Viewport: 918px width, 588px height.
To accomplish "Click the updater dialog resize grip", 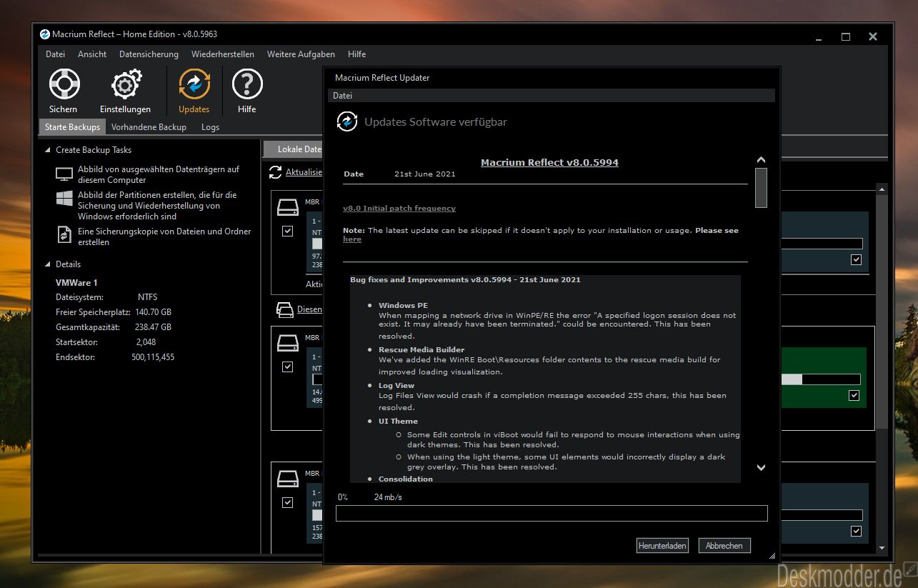I will [x=772, y=556].
